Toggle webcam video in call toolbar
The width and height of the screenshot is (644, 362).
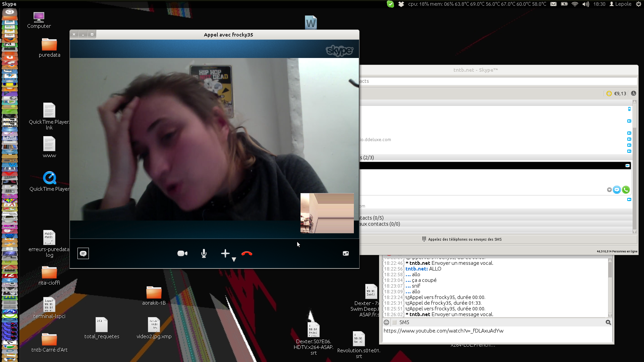[x=182, y=254]
